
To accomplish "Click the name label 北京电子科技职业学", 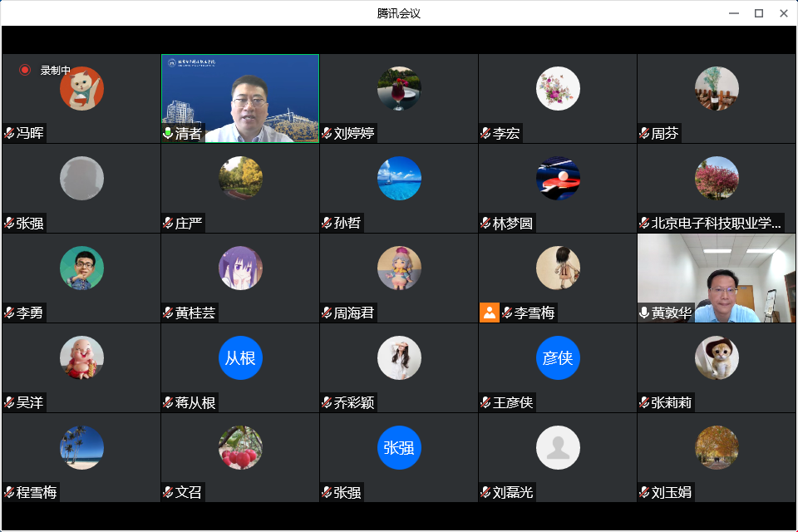I will coord(717,223).
